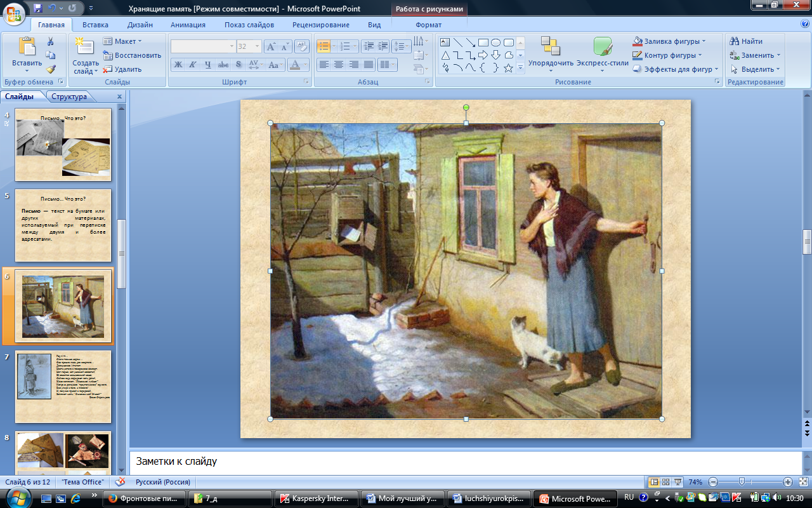Switch to the Вставка ribbon tab
Screen dimensions: 812x508
tap(95, 25)
